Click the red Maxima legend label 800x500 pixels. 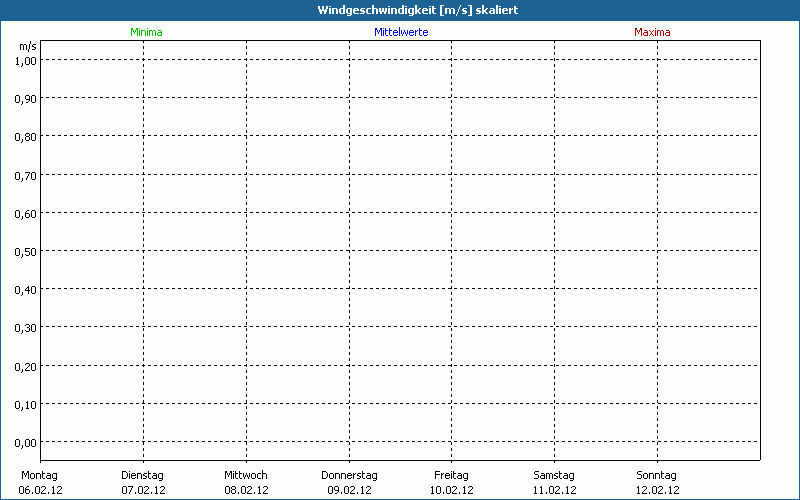point(652,32)
